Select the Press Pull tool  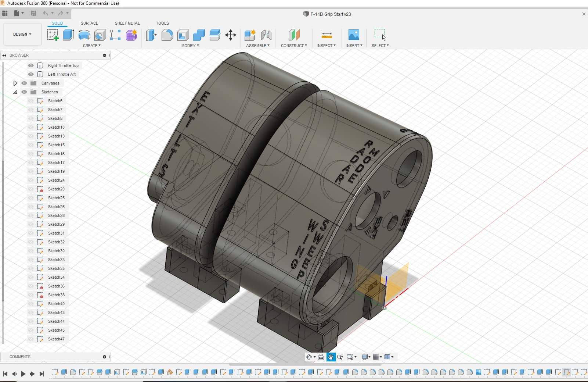click(151, 35)
